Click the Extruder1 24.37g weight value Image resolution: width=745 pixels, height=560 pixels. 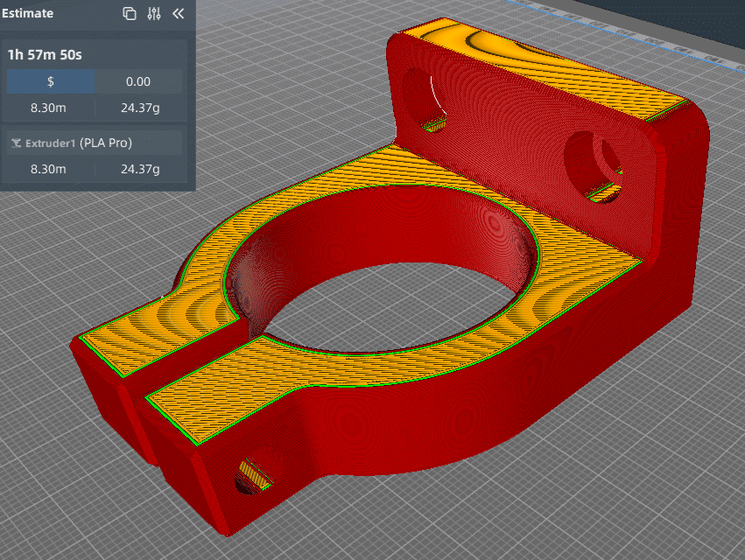[140, 169]
